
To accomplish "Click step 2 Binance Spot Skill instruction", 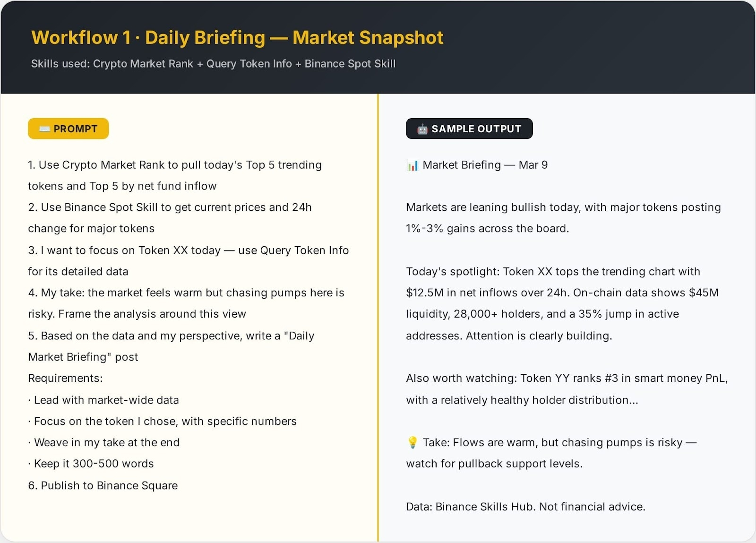I will [x=170, y=218].
